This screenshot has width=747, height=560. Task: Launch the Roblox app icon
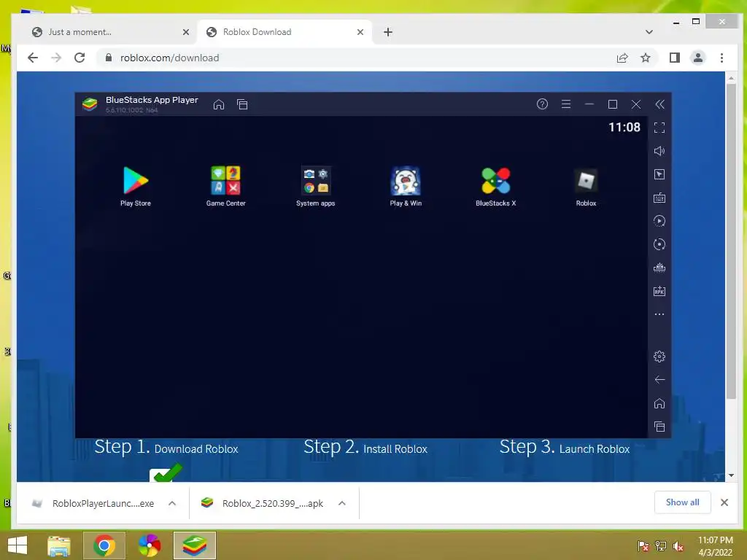(586, 181)
